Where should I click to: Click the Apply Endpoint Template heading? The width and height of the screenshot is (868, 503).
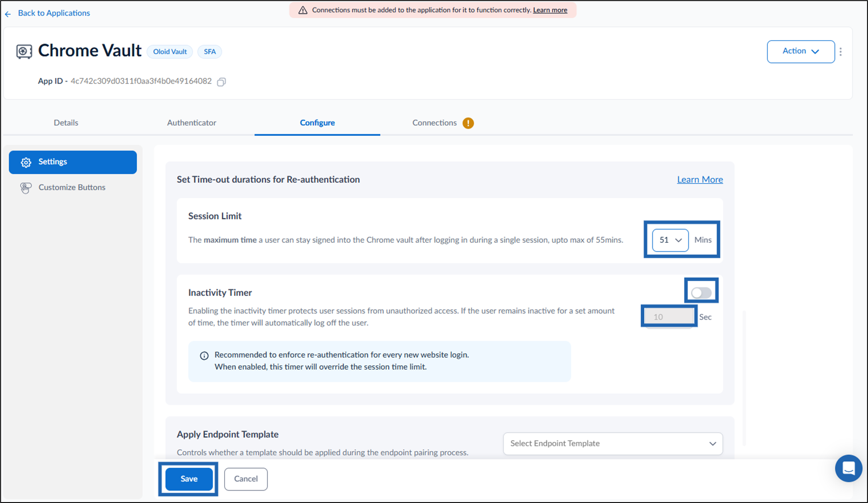click(x=228, y=434)
